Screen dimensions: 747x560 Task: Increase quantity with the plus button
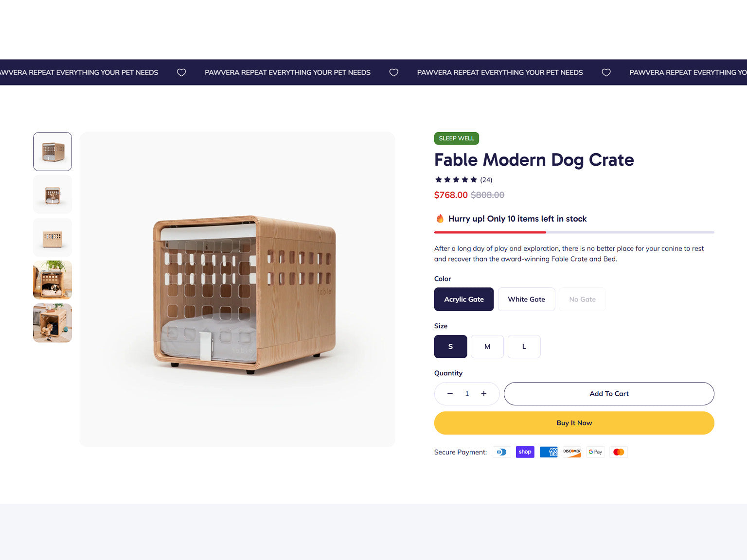[484, 394]
